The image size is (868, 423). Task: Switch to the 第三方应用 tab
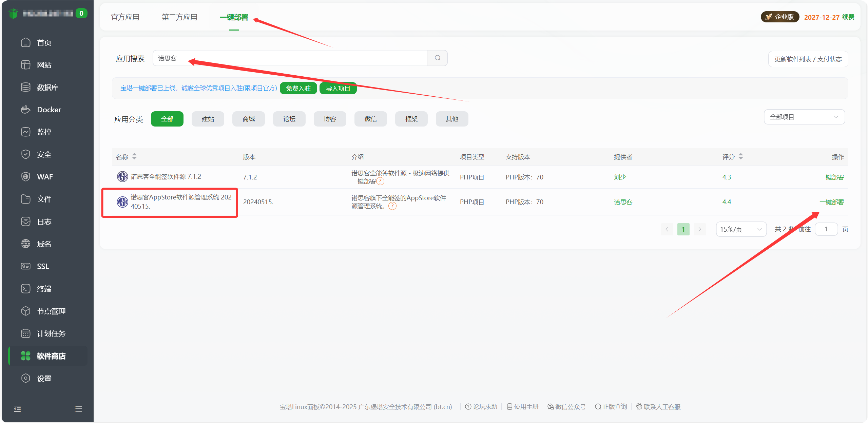point(179,17)
